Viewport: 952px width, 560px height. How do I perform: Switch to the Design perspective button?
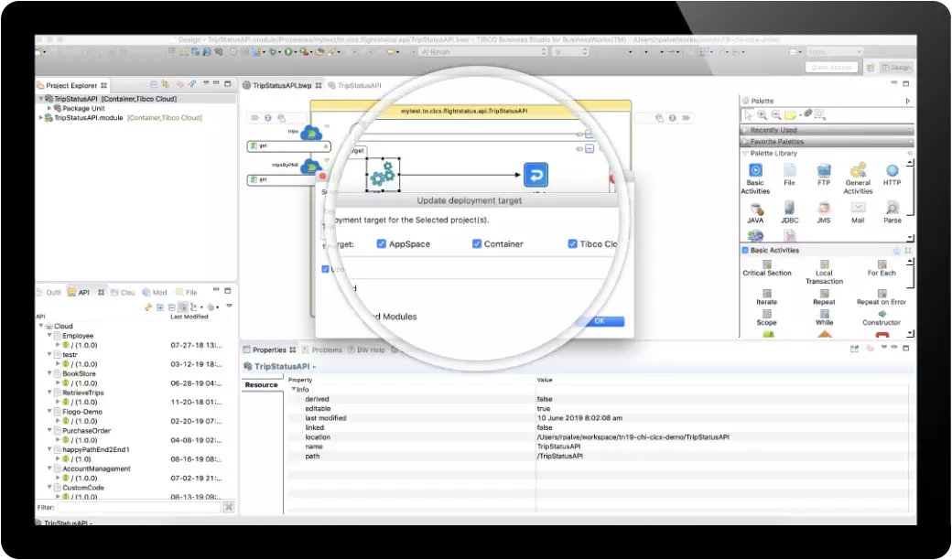[896, 68]
